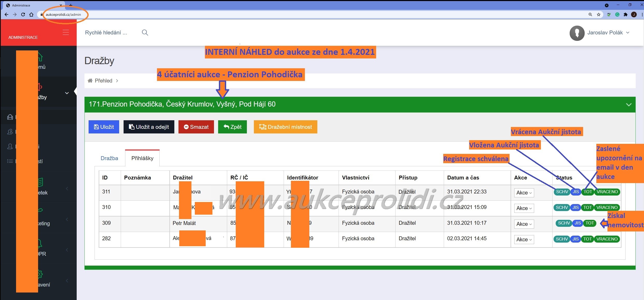This screenshot has height=300, width=644.
Task: Select the Přihlášky tab
Action: (x=142, y=158)
